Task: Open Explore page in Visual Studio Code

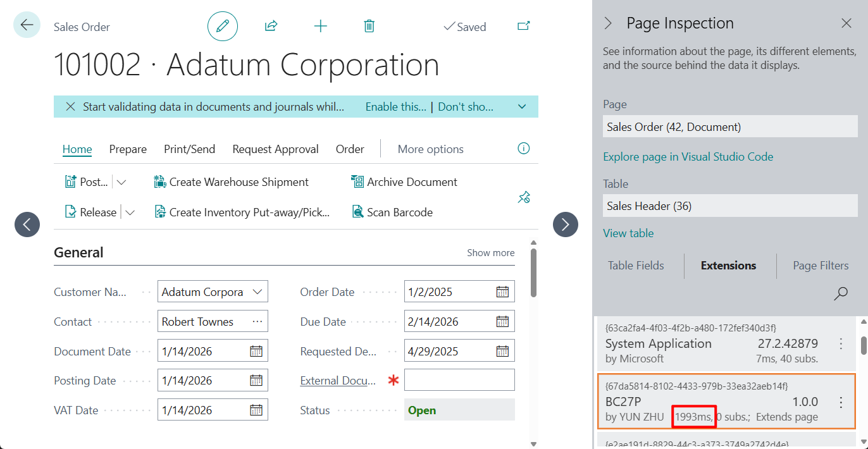Action: point(688,156)
